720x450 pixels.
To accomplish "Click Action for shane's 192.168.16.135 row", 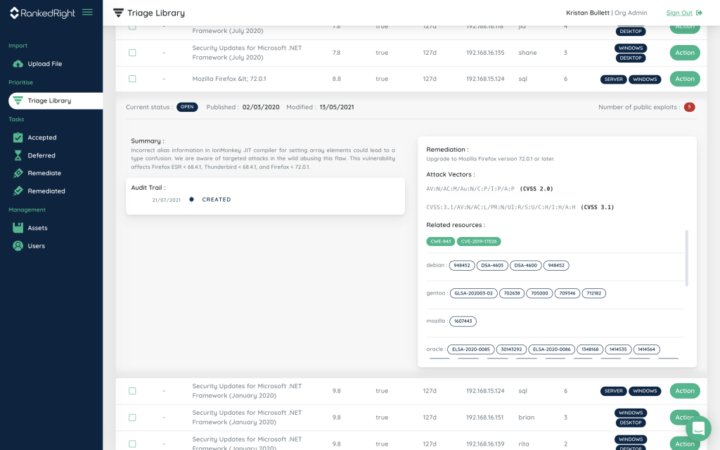I will (x=685, y=52).
